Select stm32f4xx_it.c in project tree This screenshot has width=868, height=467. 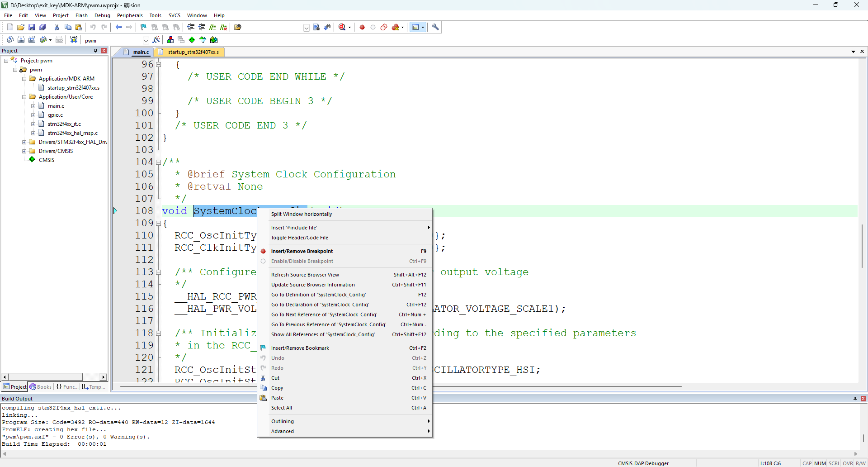64,124
